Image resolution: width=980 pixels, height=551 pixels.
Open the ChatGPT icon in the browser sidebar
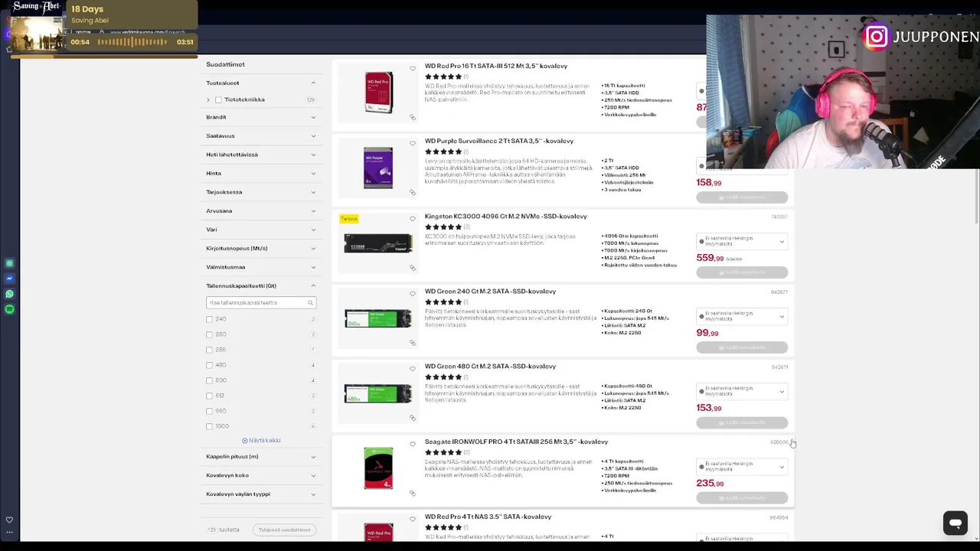(x=9, y=263)
